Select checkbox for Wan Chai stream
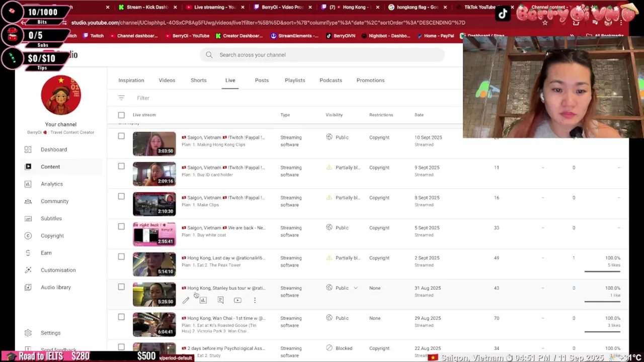Screen dimensions: 644x362 pyautogui.click(x=121, y=317)
